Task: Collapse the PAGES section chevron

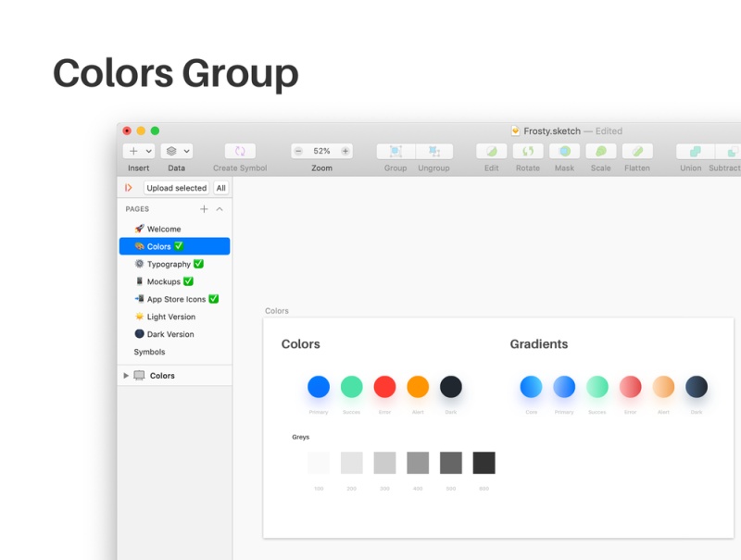Action: pyautogui.click(x=219, y=209)
